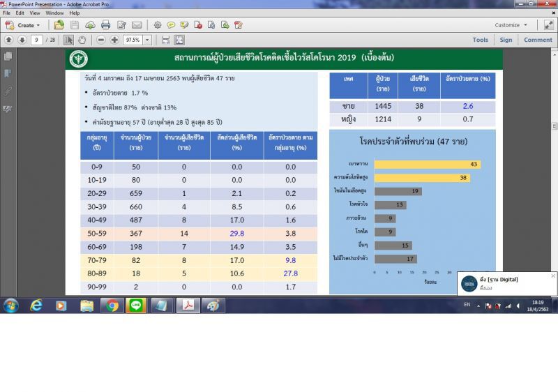The height and width of the screenshot is (392, 558).
Task: Click the yellow bar labeled 43
Action: tap(428, 164)
